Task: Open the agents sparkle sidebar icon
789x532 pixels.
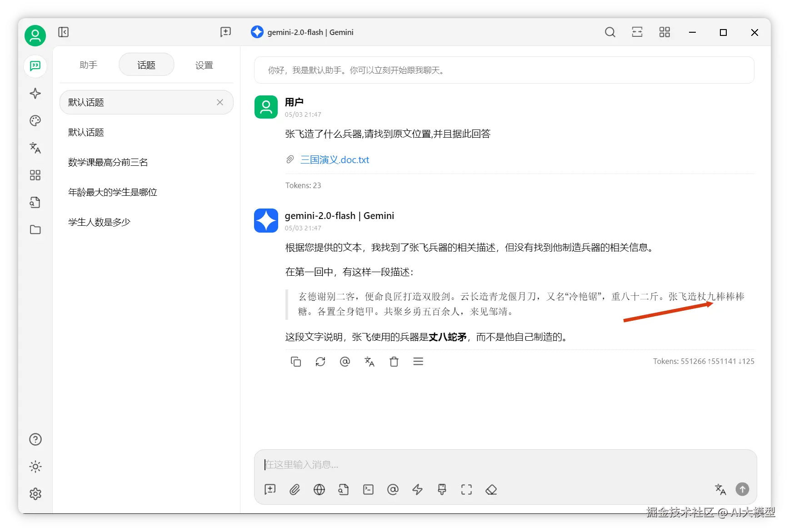Action: coord(35,94)
